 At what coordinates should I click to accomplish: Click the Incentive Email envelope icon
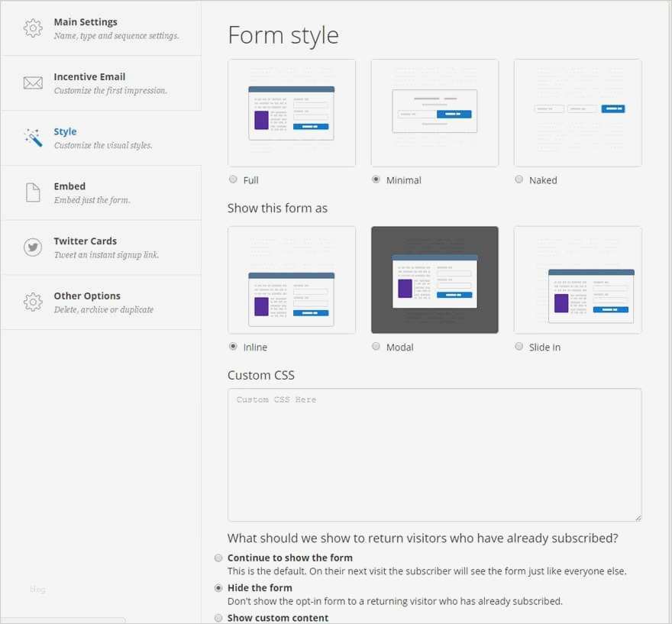coord(33,83)
